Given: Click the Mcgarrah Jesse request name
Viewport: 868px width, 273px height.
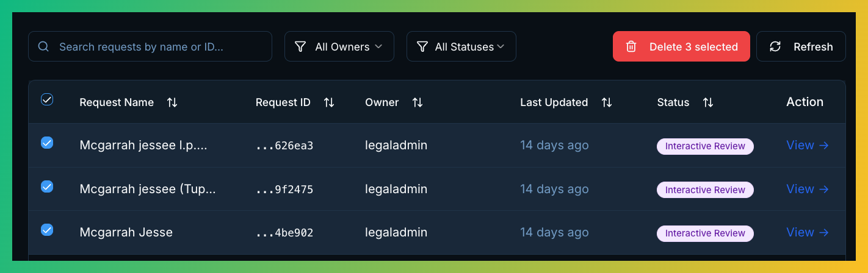Looking at the screenshot, I should [126, 232].
